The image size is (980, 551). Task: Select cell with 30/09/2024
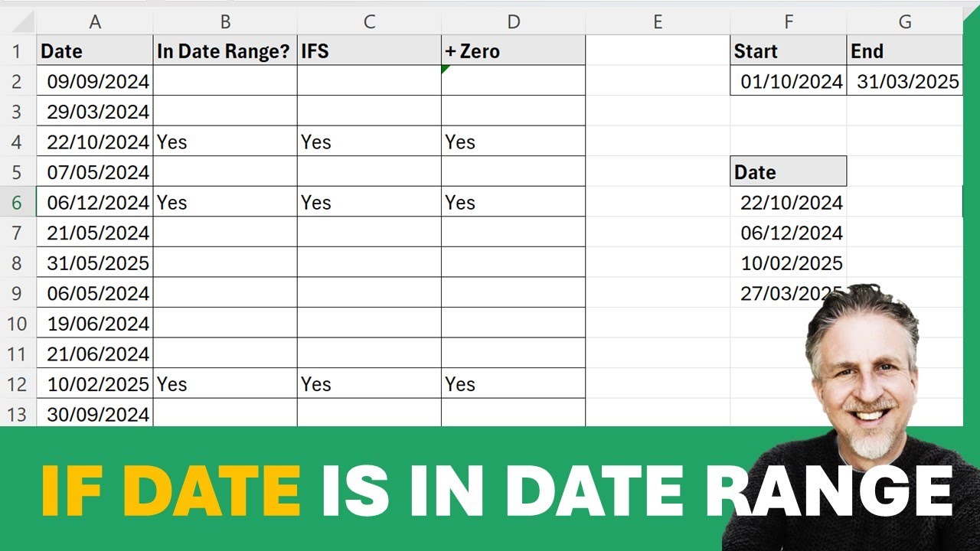95,414
